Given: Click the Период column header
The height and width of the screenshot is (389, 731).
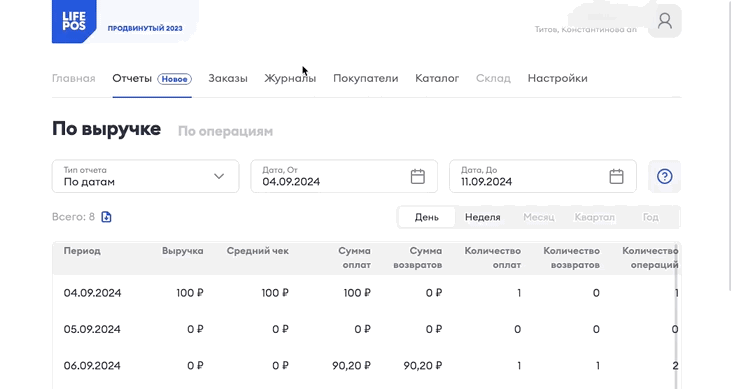Looking at the screenshot, I should click(x=82, y=251).
